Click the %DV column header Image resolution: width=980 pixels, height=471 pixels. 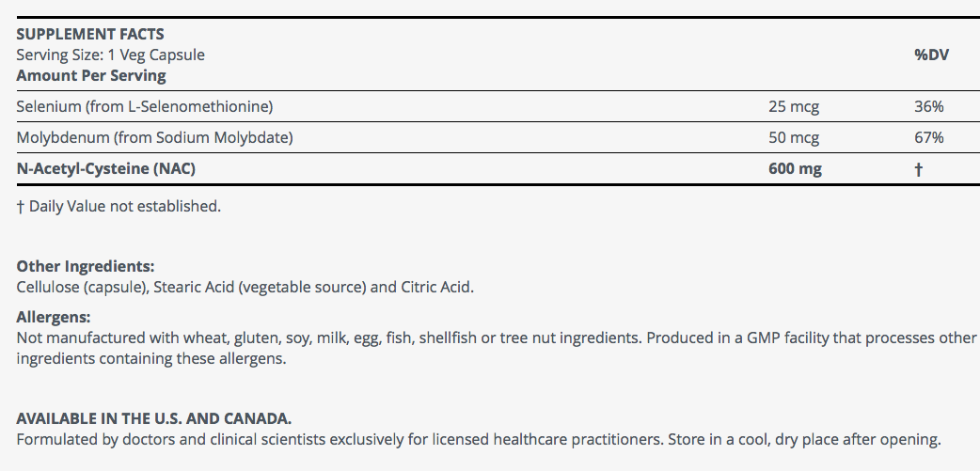tap(932, 55)
